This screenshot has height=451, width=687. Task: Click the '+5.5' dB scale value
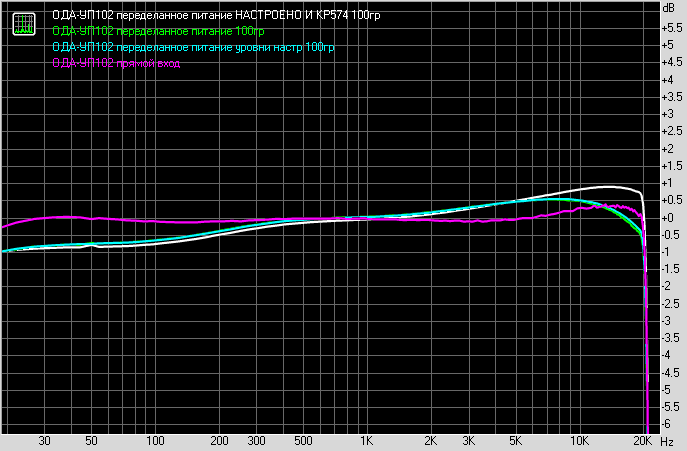[x=672, y=28]
